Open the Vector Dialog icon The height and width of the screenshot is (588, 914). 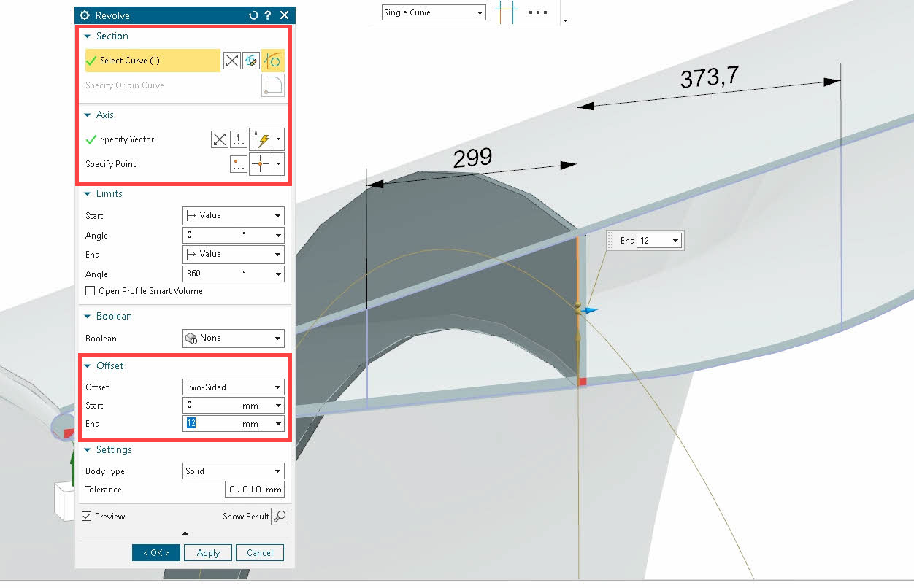tap(239, 139)
